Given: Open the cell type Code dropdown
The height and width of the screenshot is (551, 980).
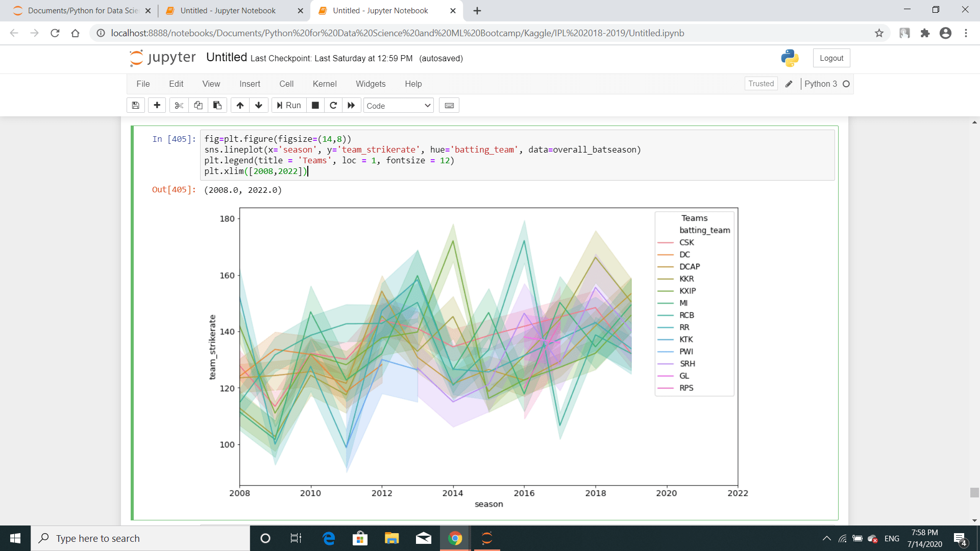Looking at the screenshot, I should pyautogui.click(x=398, y=106).
